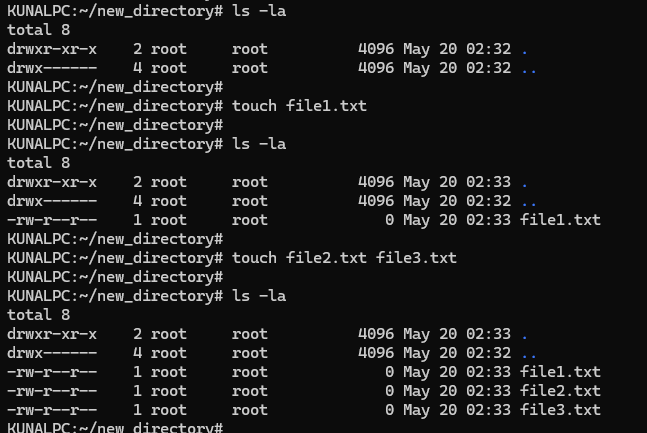This screenshot has height=433, width=647.
Task: Click the blue '.' entry in last listing
Action: pos(524,334)
